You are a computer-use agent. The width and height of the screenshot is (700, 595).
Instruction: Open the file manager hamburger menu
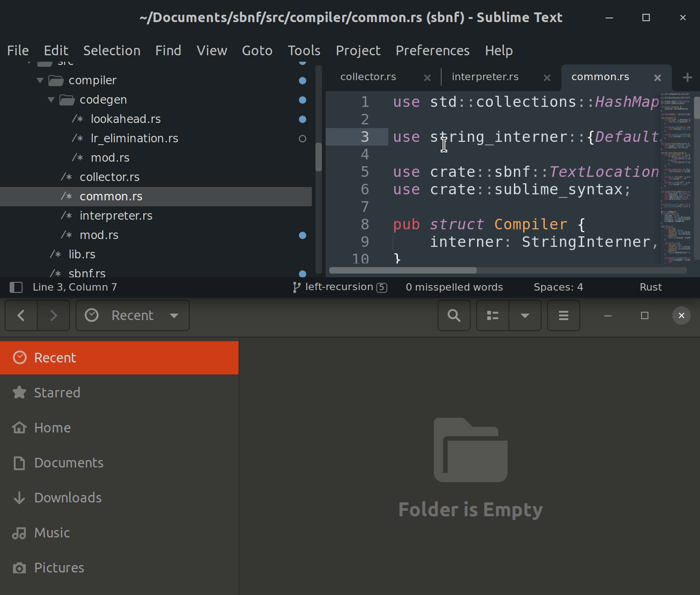tap(563, 315)
